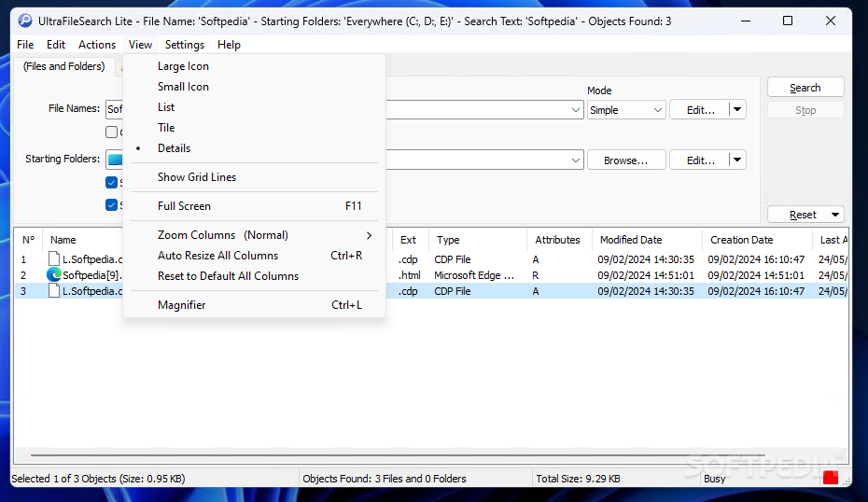The width and height of the screenshot is (868, 502).
Task: Open the Edit menu
Action: coord(55,45)
